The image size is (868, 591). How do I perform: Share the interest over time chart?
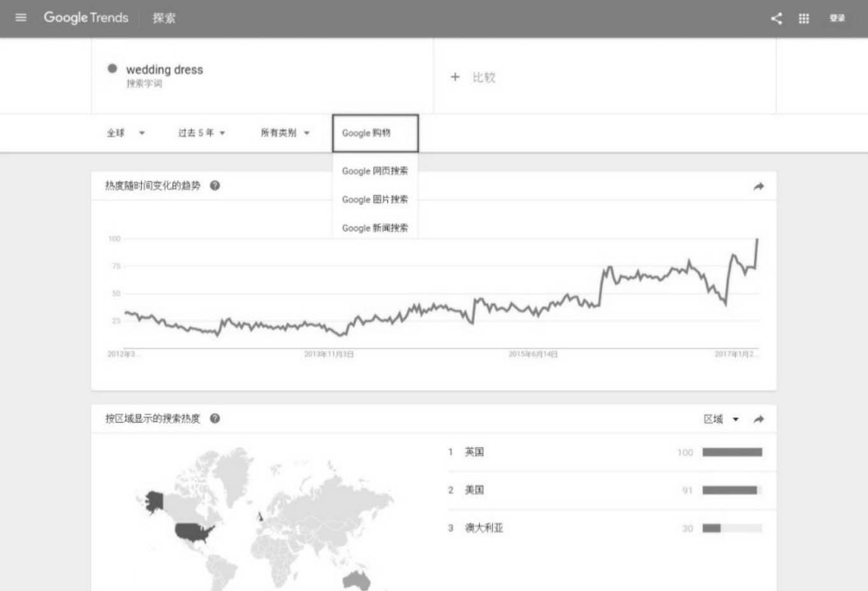(x=758, y=187)
